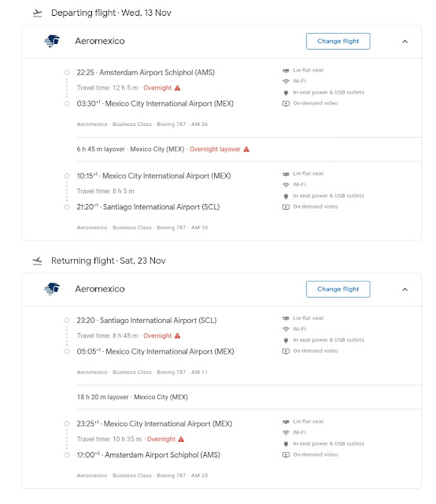Viewport: 436px width, 504px height.
Task: Click the On-demand video icon for flight AM 11
Action: [x=286, y=351]
